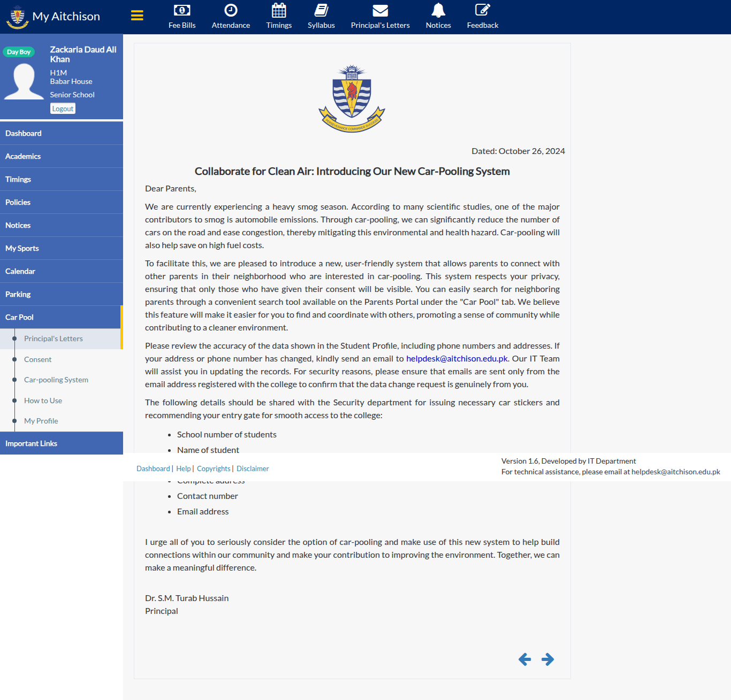Open Dashboard in the sidebar

point(62,133)
